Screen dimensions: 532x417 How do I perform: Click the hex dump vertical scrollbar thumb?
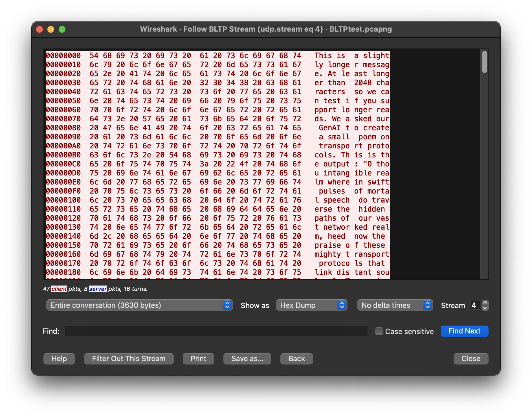(x=485, y=62)
